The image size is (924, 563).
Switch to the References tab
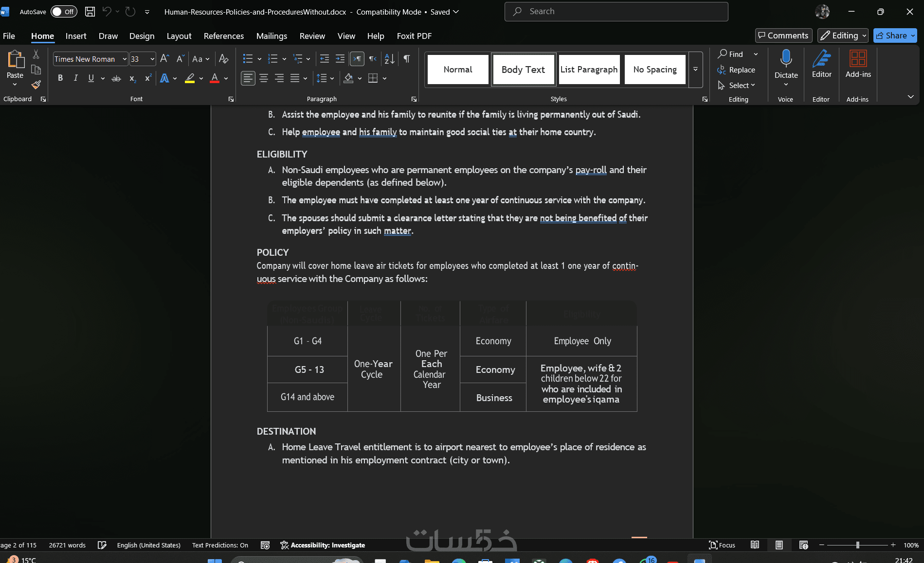(224, 36)
